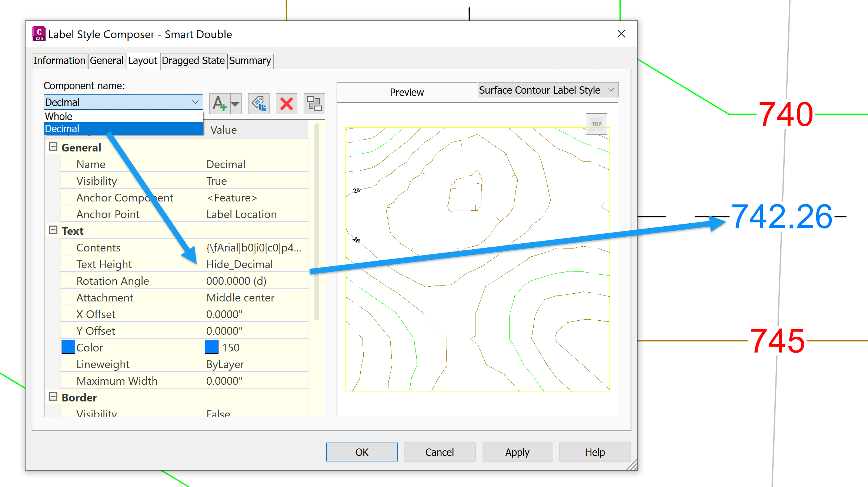The width and height of the screenshot is (868, 487).
Task: Click the Create Text Component icon
Action: coord(220,104)
